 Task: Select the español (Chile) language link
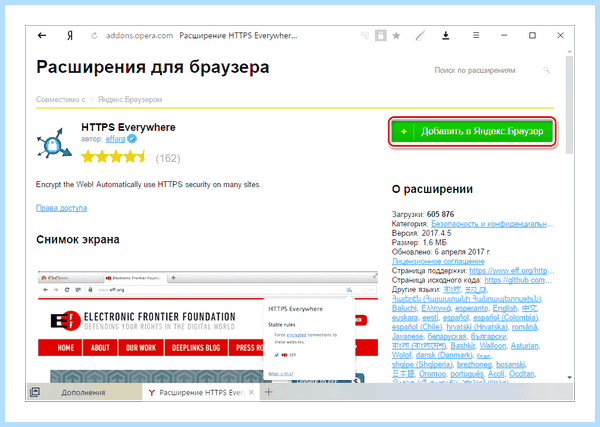(x=417, y=327)
